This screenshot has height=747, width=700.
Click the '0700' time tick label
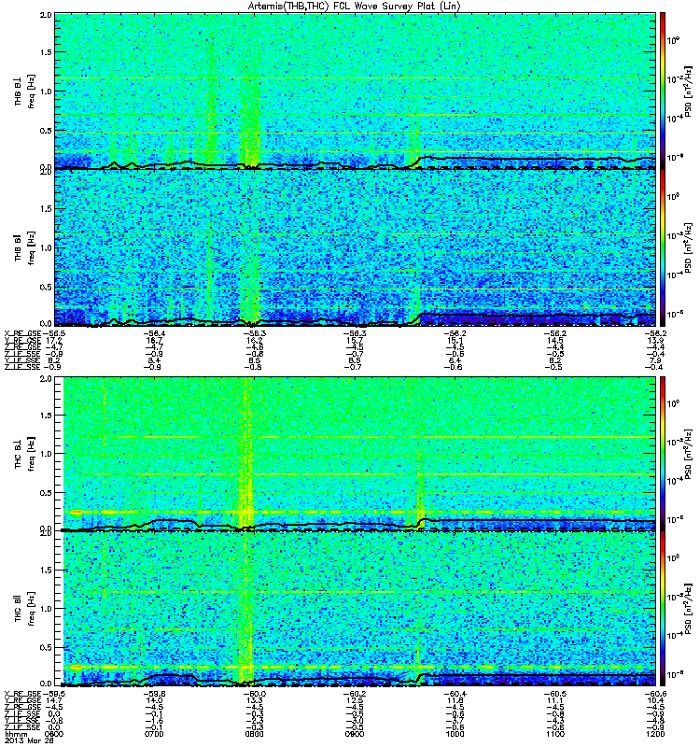click(154, 734)
